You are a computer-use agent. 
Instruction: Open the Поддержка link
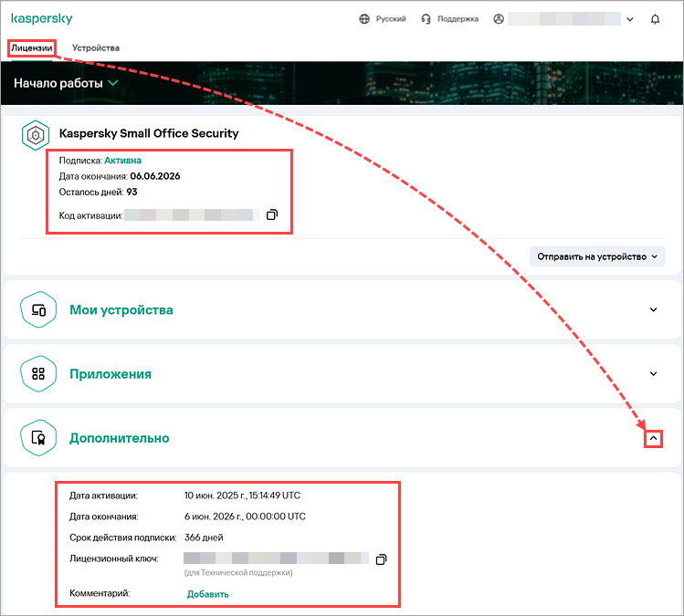458,19
